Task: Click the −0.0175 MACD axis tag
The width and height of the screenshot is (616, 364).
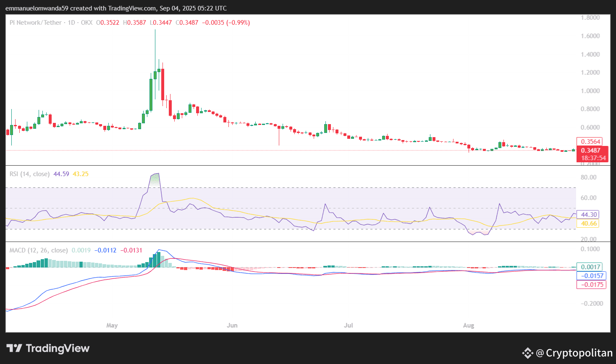Action: pyautogui.click(x=592, y=285)
